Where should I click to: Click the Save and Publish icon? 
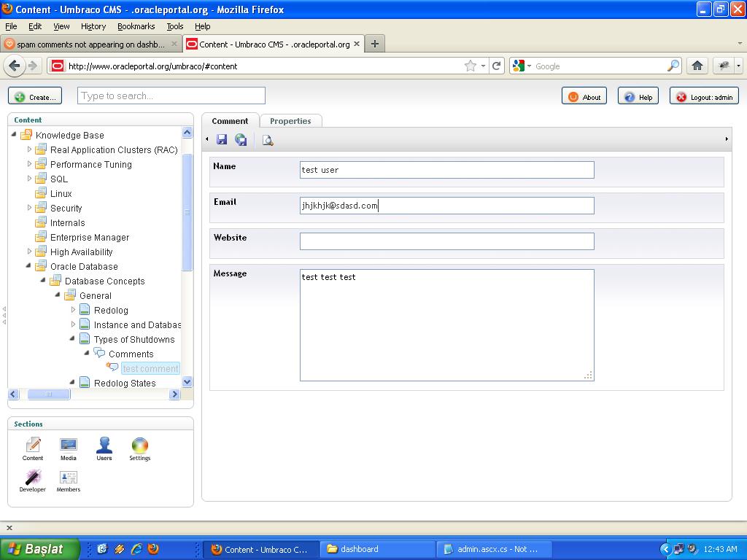(241, 139)
